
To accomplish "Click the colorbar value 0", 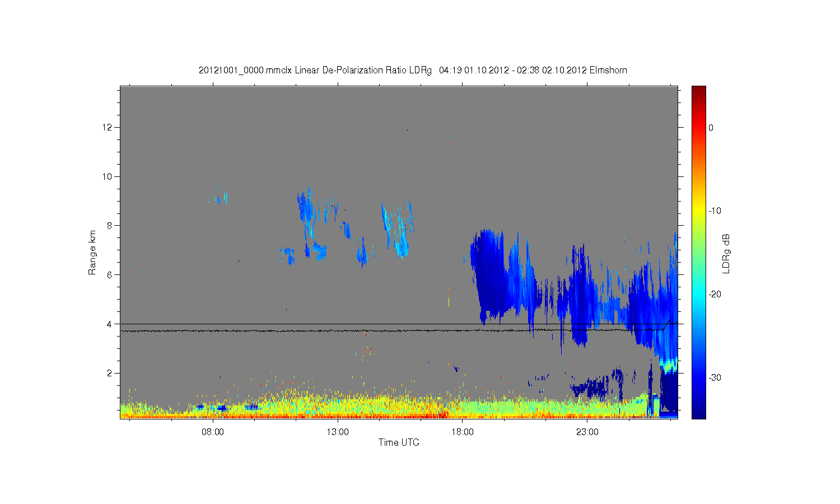I will 711,128.
